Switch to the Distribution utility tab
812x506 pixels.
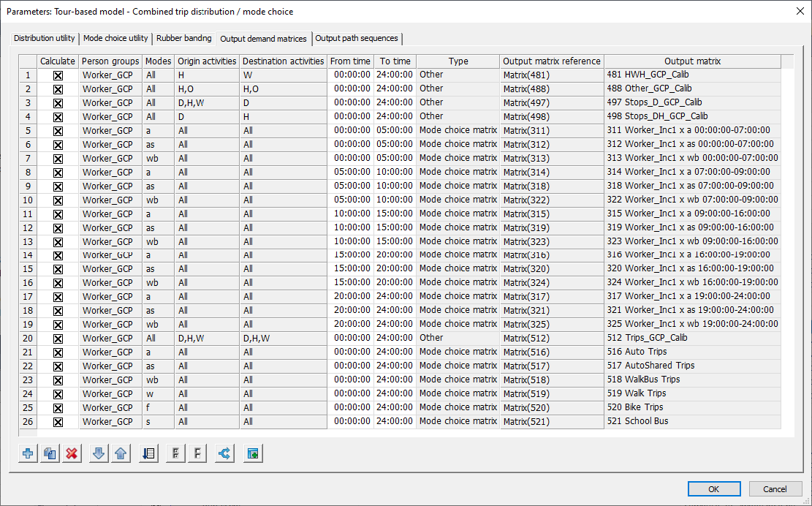(x=45, y=38)
